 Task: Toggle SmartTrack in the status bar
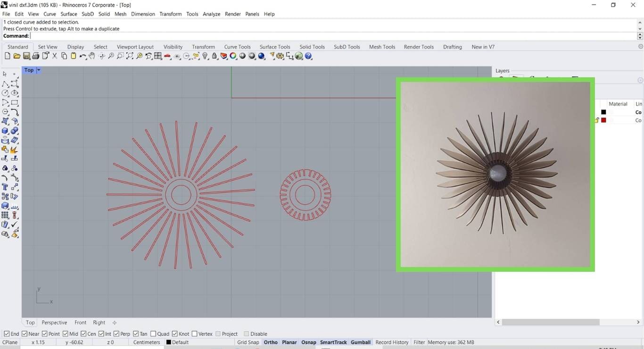(333, 342)
